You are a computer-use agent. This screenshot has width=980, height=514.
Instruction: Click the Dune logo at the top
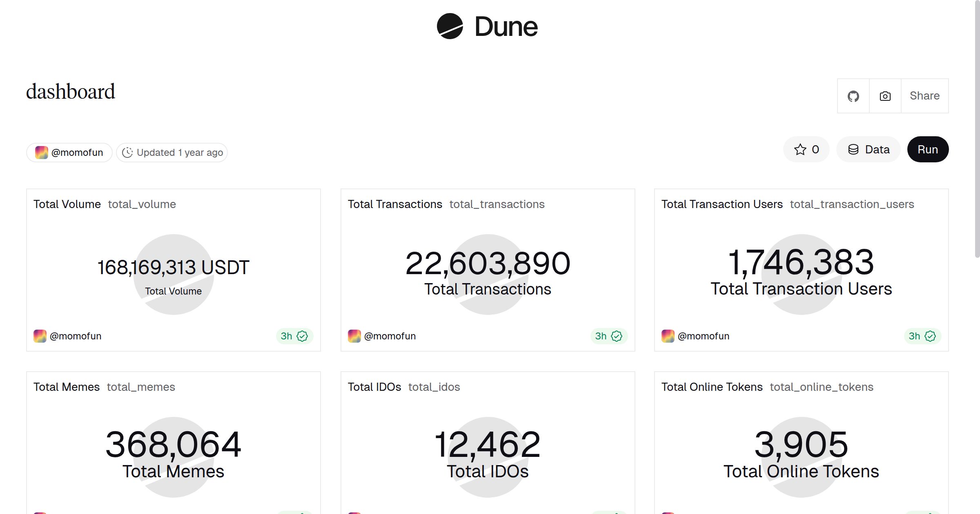click(488, 27)
